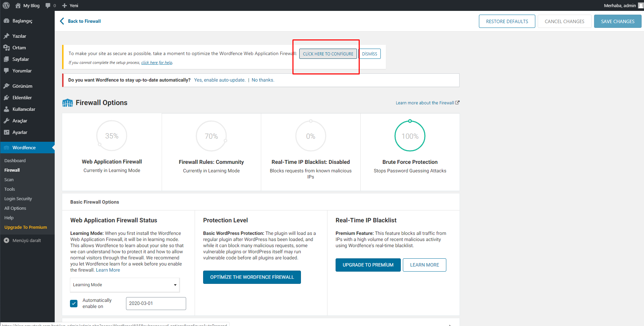
Task: Click the external link icon after Learn more about the Firewall
Action: [457, 103]
